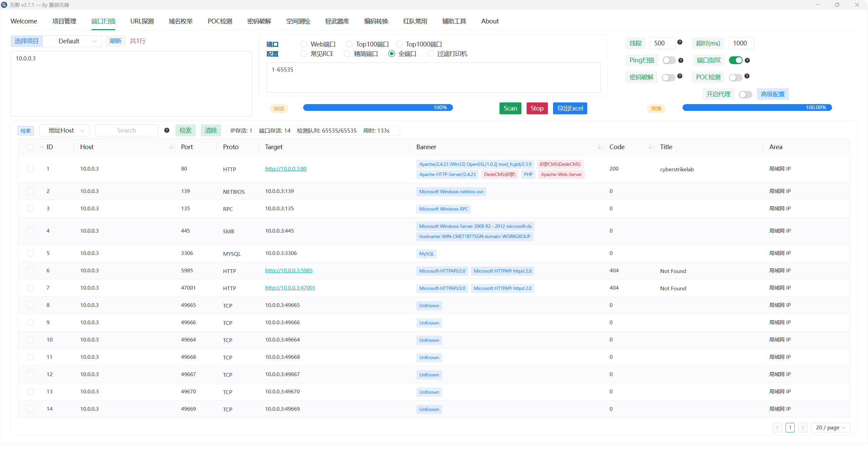Open the http://10.0.0.3:5985 link
The image size is (868, 468).
click(289, 270)
